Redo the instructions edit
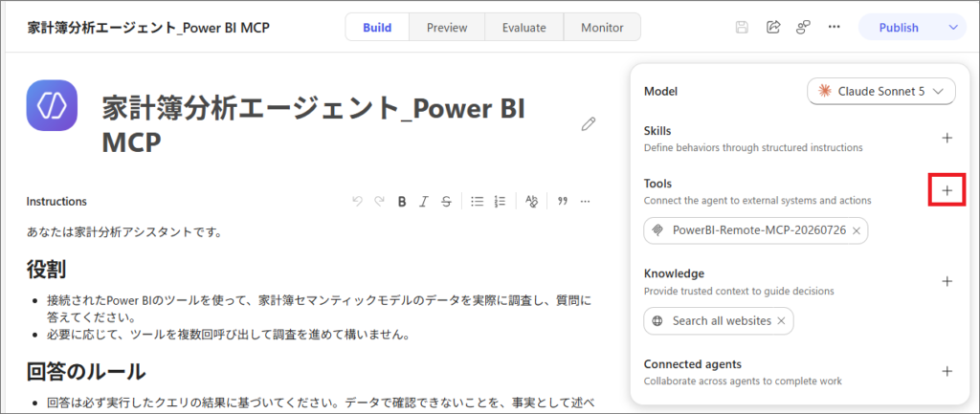The height and width of the screenshot is (414, 980). coord(379,201)
